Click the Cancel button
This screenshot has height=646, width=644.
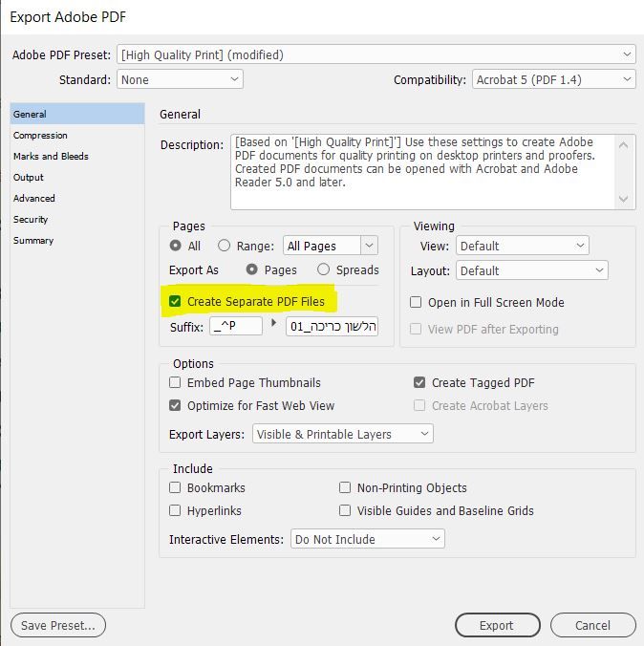click(x=592, y=625)
